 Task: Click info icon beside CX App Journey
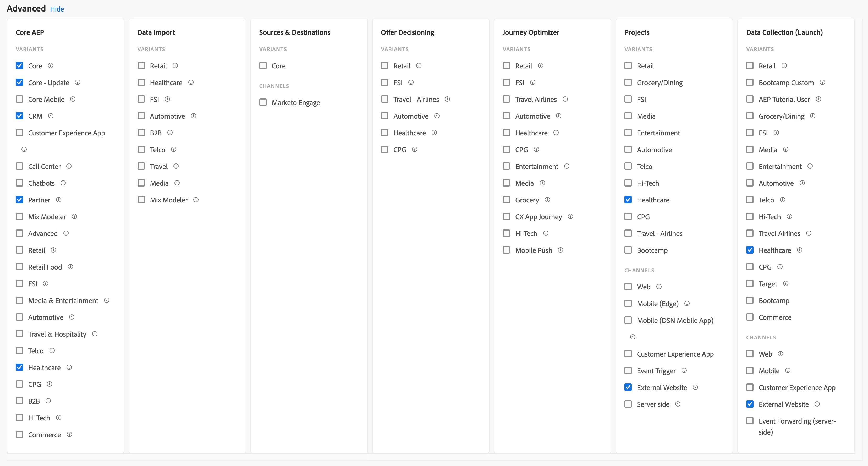[570, 216]
